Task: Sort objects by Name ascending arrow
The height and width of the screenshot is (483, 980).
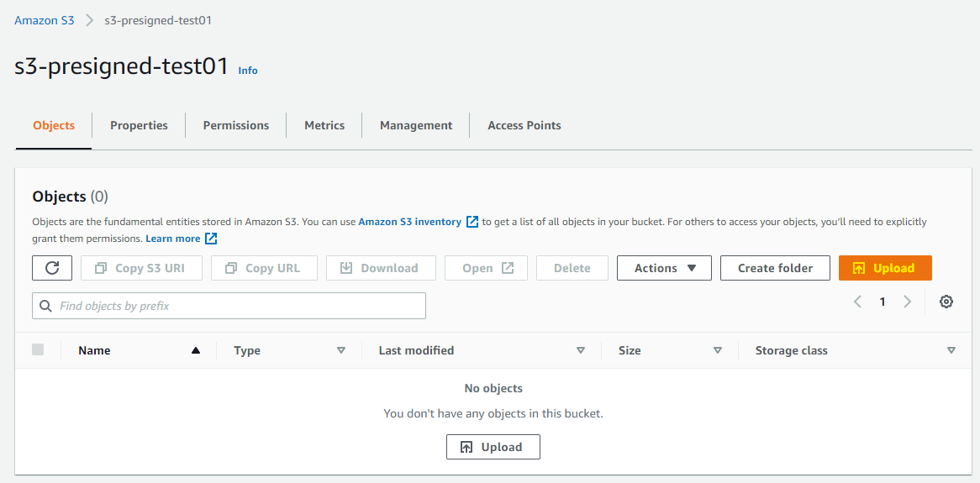Action: tap(196, 350)
